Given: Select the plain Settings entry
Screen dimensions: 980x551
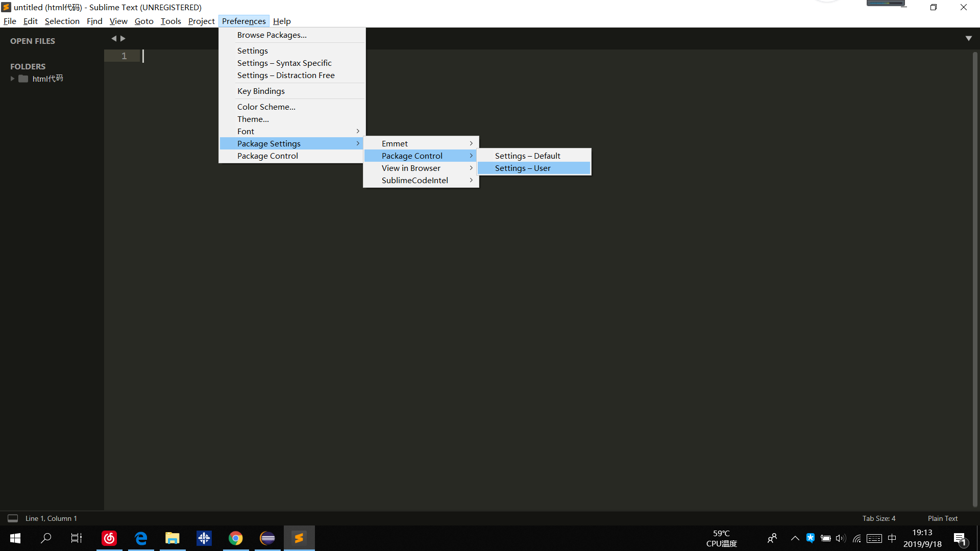Looking at the screenshot, I should [x=292, y=51].
